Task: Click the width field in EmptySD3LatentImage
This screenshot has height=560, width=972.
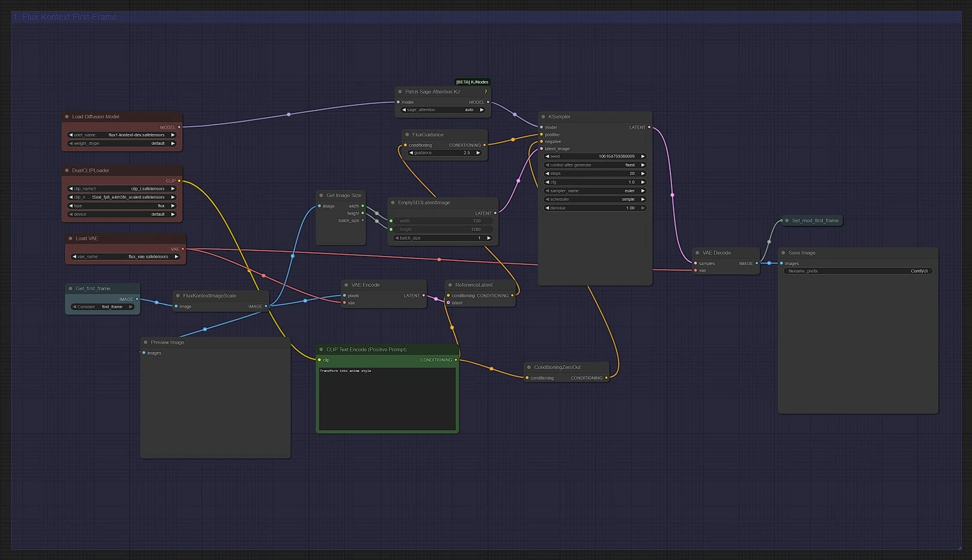Action: pyautogui.click(x=443, y=221)
